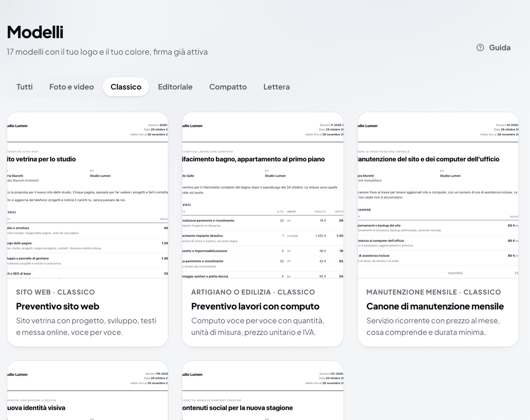Click the Guida help question-mark icon

pyautogui.click(x=480, y=48)
